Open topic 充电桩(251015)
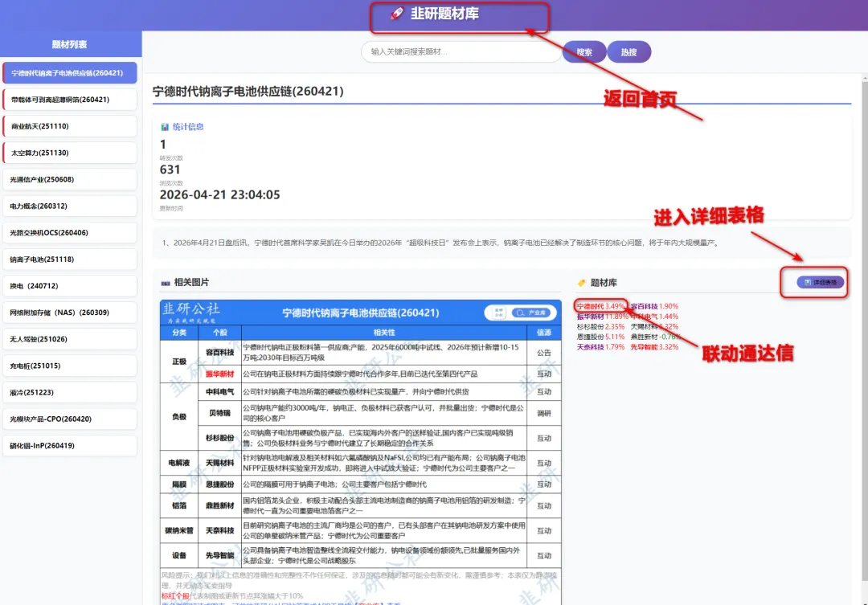 tap(70, 366)
